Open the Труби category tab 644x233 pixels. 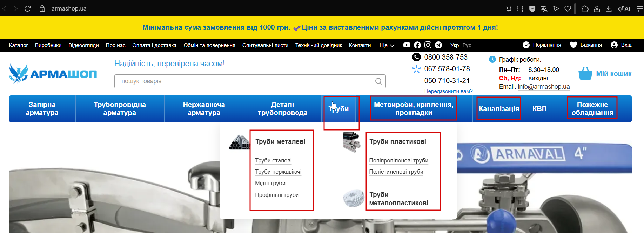point(339,109)
